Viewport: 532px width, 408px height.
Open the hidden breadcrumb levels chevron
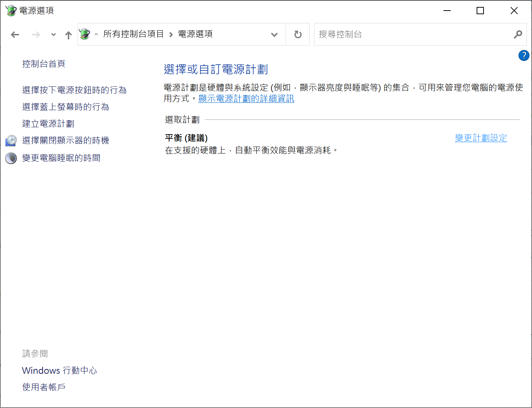click(96, 34)
